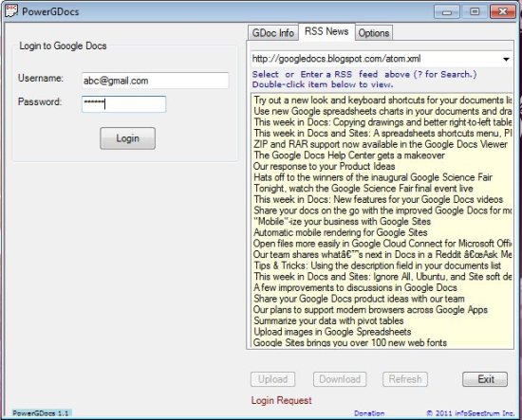
Task: Click the Exit button
Action: (485, 379)
